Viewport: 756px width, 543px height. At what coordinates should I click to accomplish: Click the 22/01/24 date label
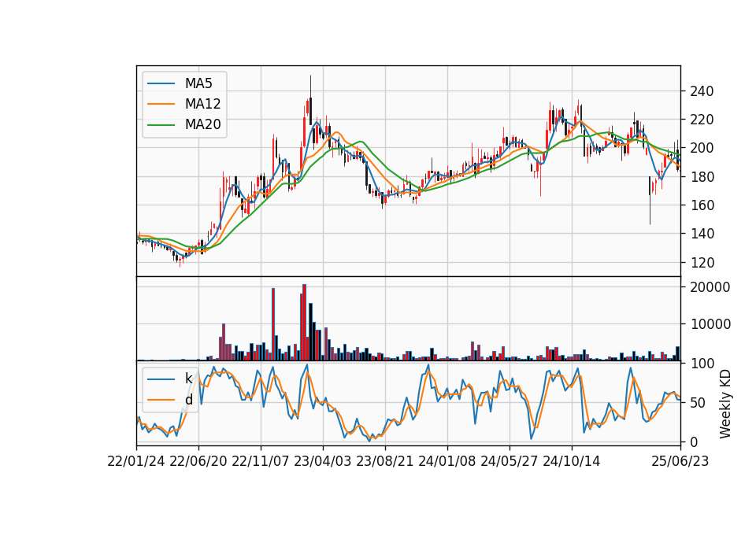click(136, 462)
